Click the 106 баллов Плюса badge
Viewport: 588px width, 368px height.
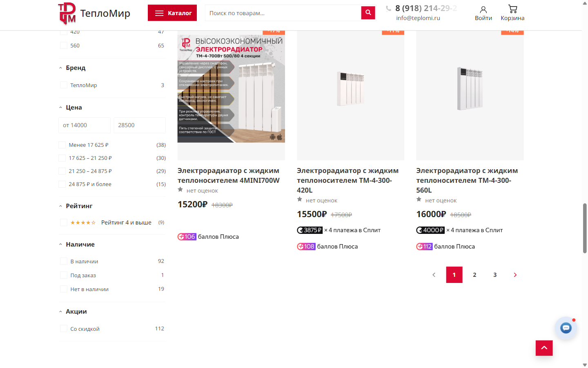[187, 237]
